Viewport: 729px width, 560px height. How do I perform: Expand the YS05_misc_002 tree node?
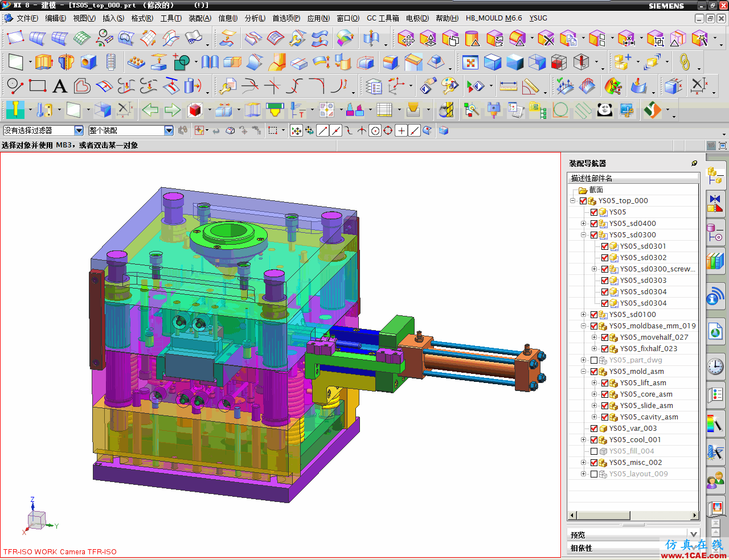click(x=583, y=463)
